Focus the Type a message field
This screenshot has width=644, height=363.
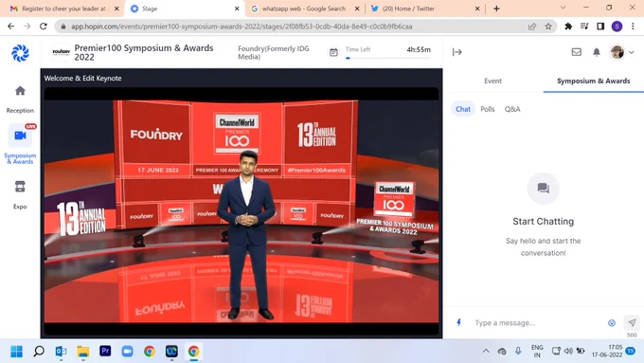[538, 322]
